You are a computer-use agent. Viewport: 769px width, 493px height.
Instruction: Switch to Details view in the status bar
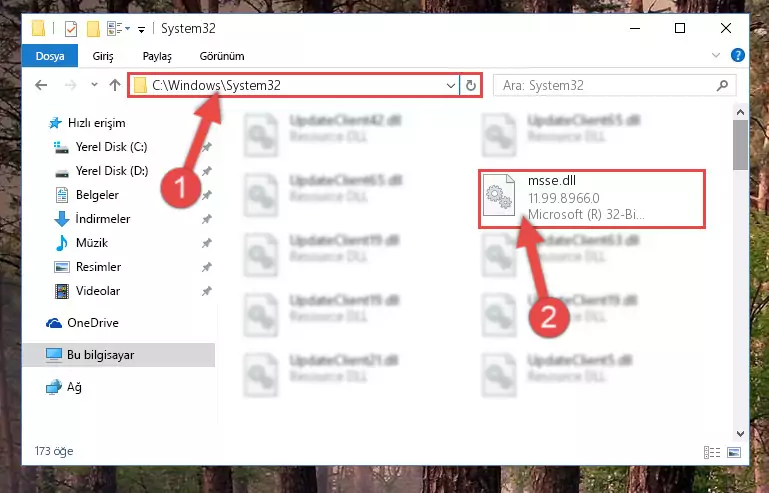(712, 452)
